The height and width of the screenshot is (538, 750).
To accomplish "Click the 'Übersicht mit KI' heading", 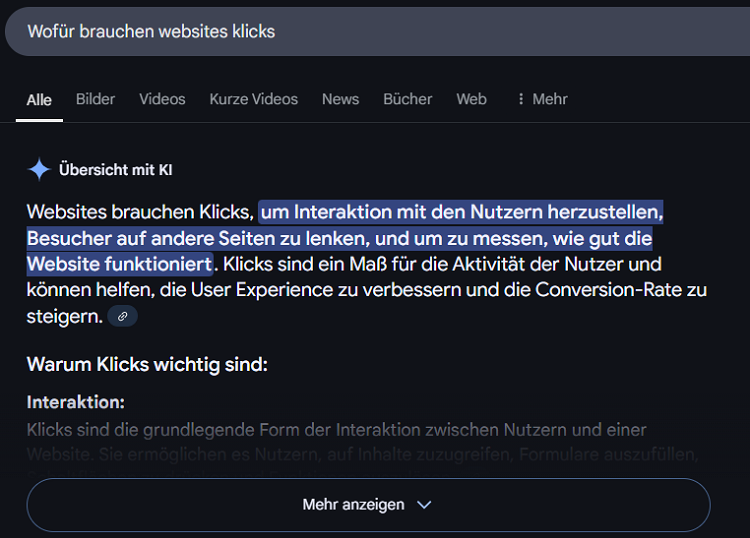I will (x=116, y=170).
